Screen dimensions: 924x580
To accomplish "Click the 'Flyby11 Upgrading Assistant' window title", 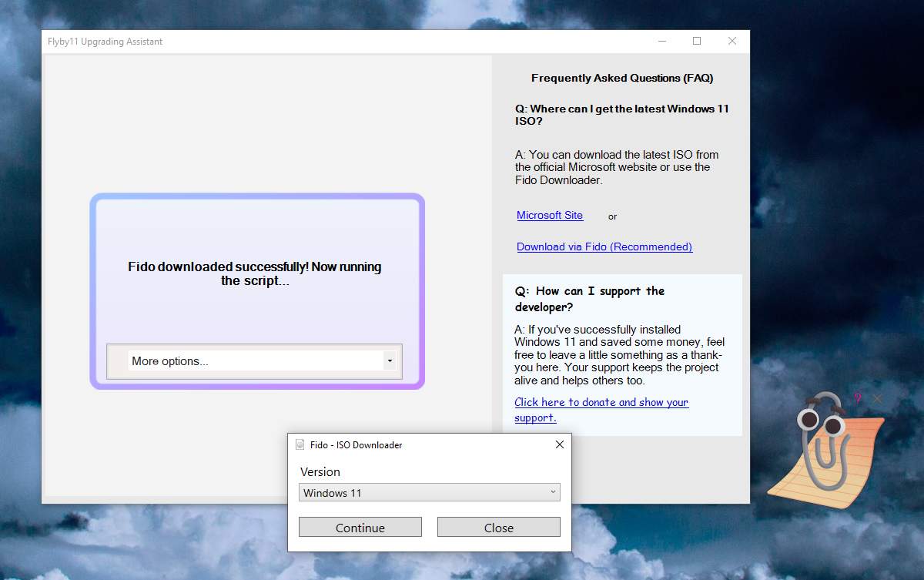I will 105,42.
